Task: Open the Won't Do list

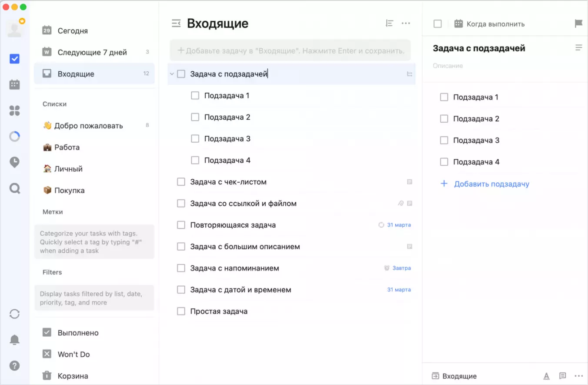Action: tap(94, 355)
